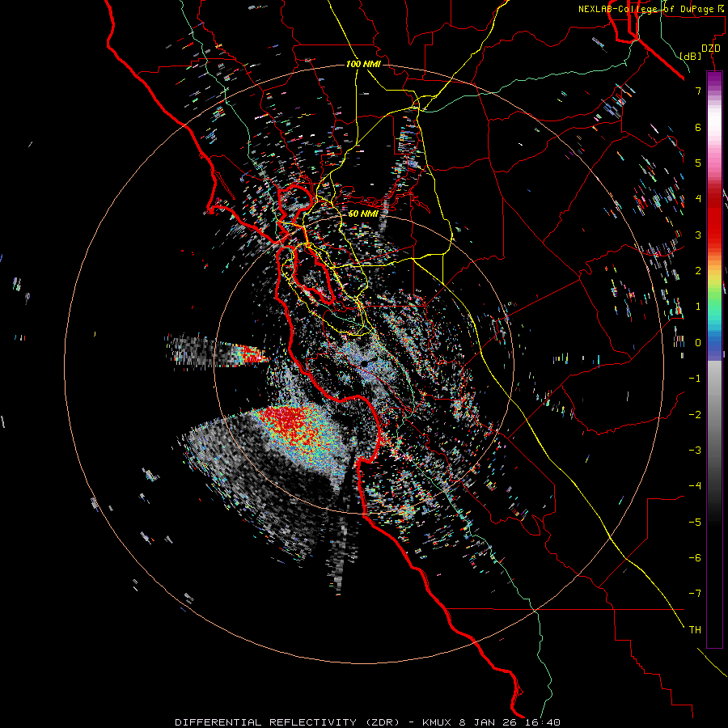The height and width of the screenshot is (728, 728).
Task: Click the "100 NMI" range ring label
Action: [363, 64]
